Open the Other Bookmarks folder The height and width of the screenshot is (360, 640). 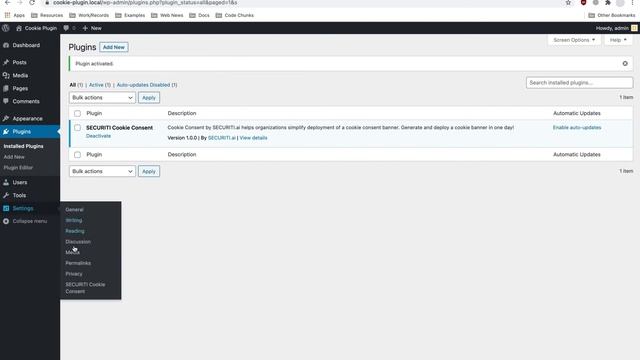[x=611, y=16]
